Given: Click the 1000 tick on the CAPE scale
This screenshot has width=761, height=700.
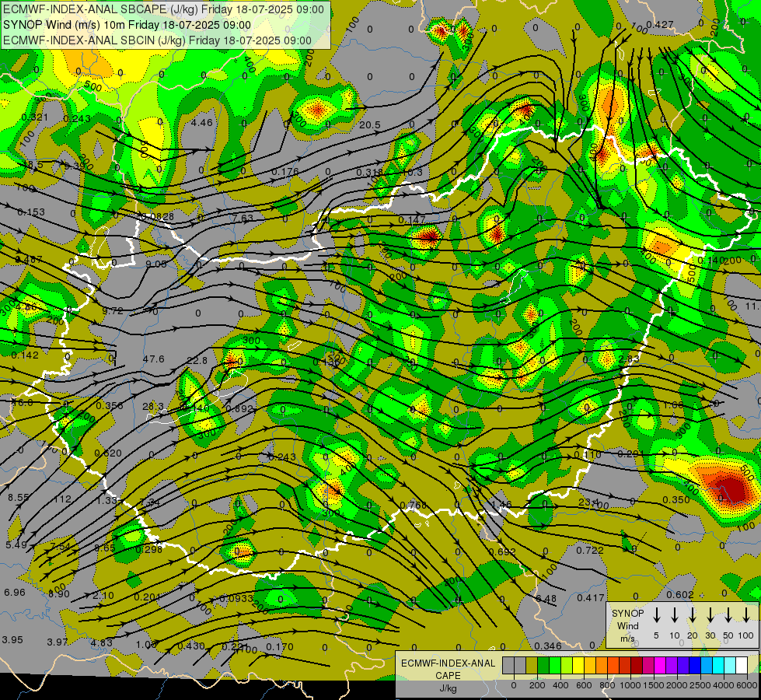Looking at the screenshot, I should [x=631, y=685].
